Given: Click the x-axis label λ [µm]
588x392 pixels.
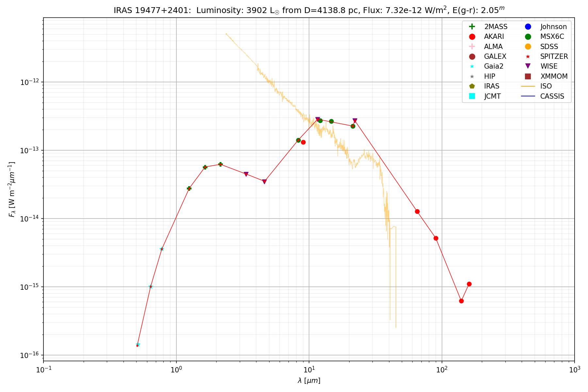Looking at the screenshot, I should (309, 381).
